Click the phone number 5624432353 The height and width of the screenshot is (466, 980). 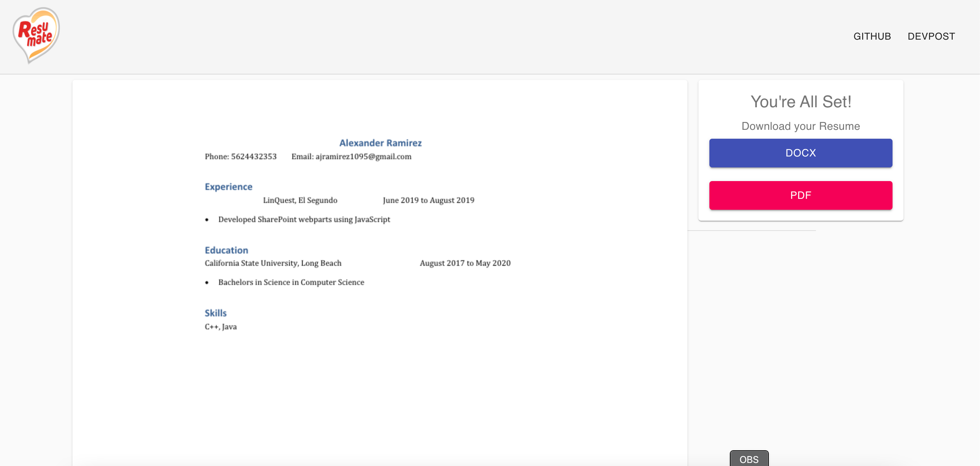(x=254, y=157)
